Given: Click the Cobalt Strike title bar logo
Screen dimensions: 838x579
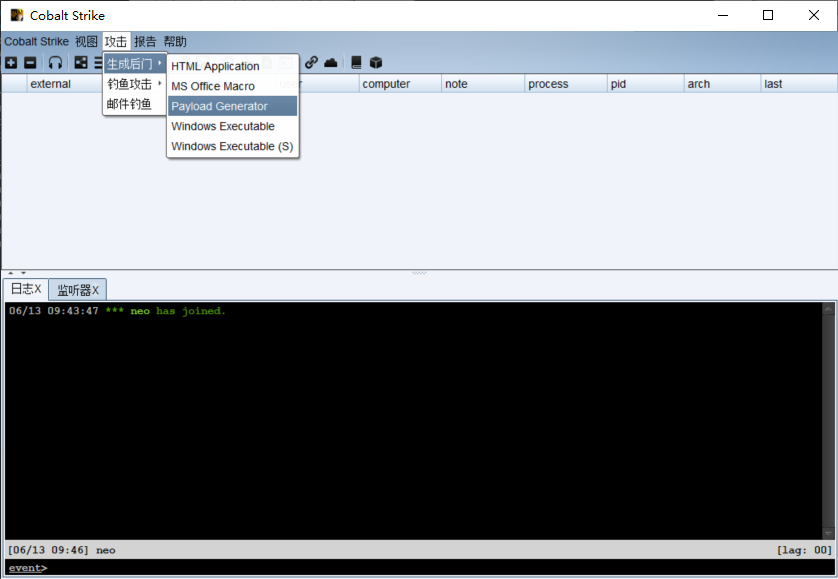Looking at the screenshot, I should [x=17, y=15].
